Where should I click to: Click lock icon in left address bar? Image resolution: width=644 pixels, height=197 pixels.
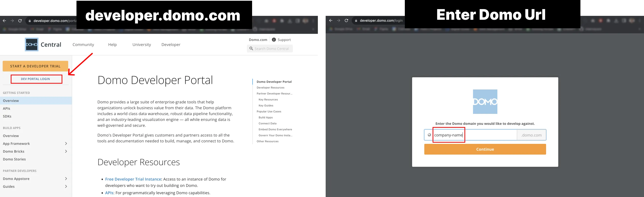pyautogui.click(x=30, y=21)
